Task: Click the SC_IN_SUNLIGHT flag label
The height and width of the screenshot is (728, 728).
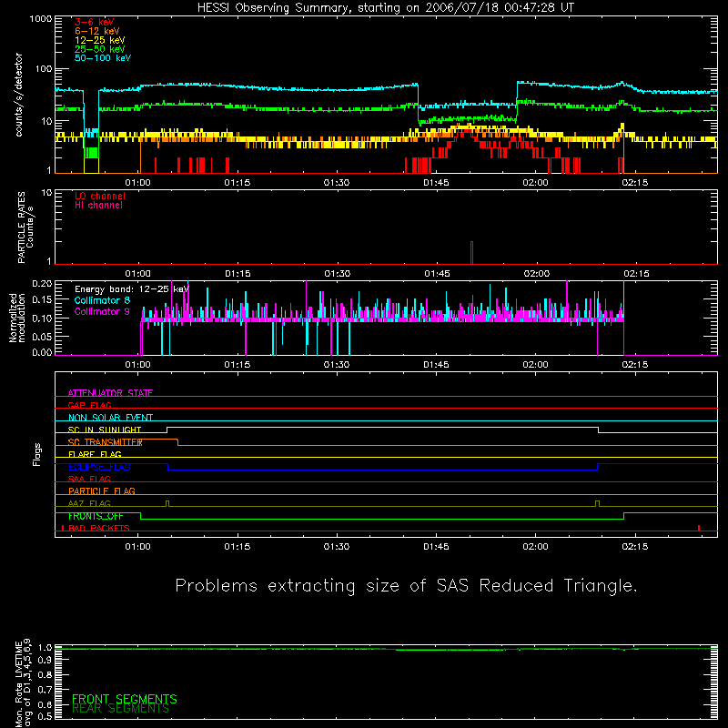Action: coord(105,430)
